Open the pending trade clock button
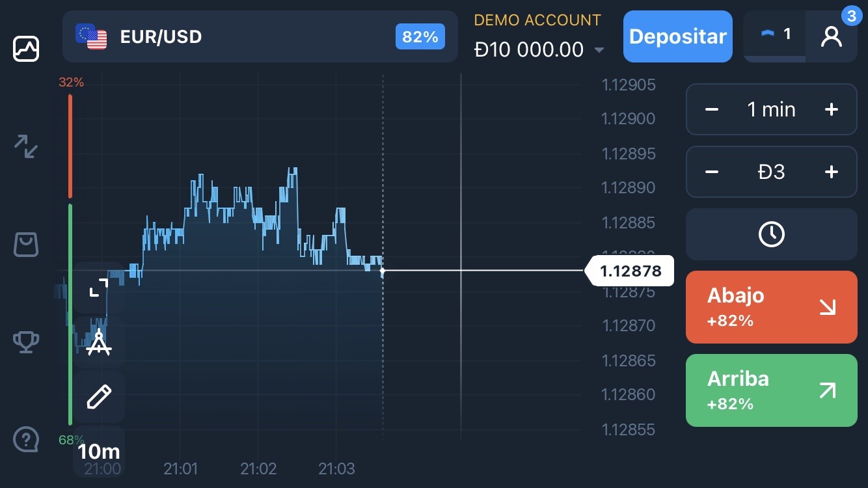Image resolution: width=868 pixels, height=488 pixels. point(772,234)
